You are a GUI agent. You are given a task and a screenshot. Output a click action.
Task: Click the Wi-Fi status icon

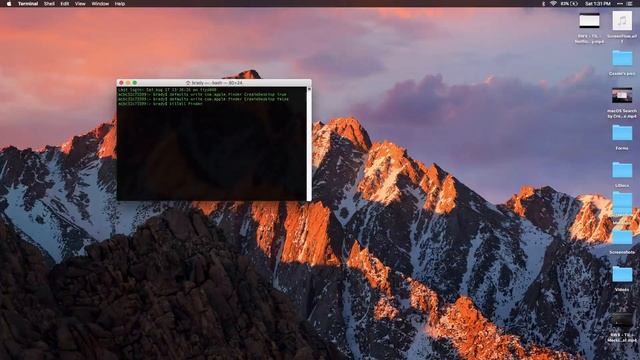coord(553,4)
